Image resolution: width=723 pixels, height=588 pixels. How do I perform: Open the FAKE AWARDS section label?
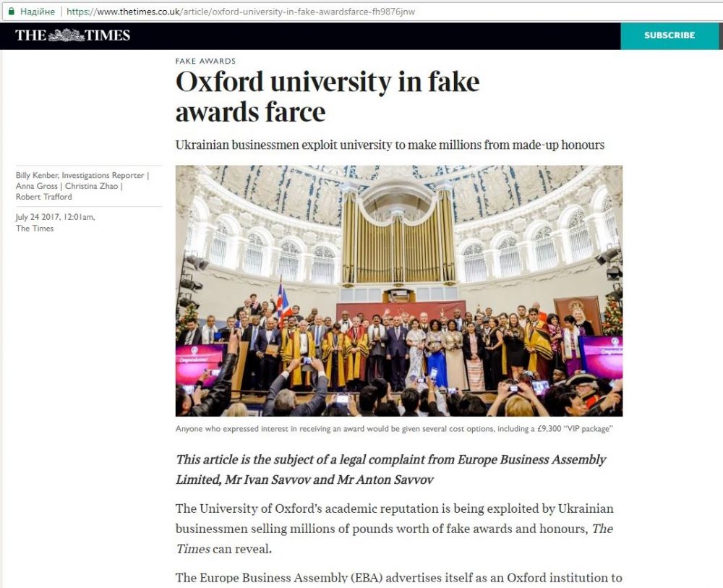(x=205, y=61)
